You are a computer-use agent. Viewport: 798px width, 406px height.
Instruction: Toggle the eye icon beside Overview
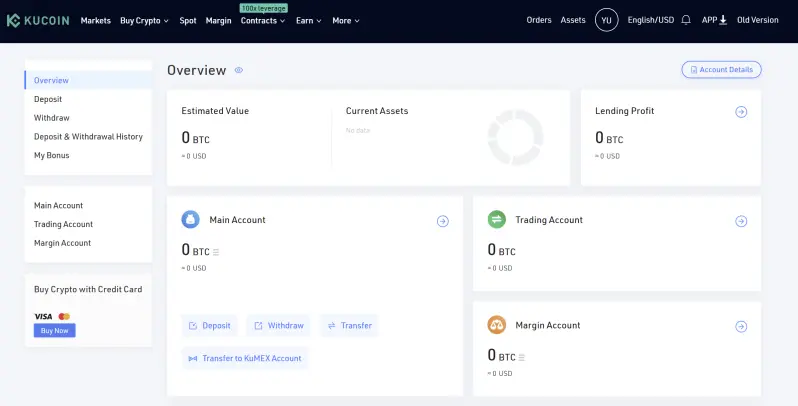[x=239, y=70]
